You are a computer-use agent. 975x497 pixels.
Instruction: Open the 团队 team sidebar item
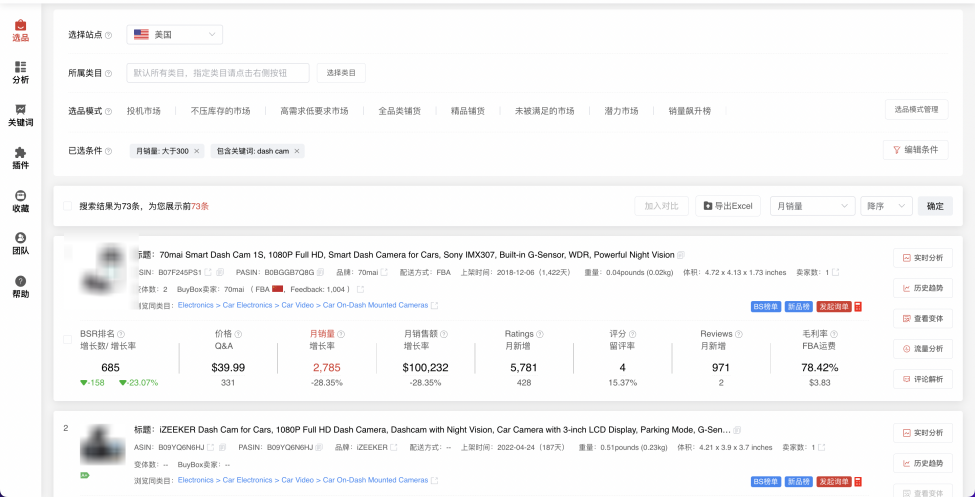tap(21, 244)
